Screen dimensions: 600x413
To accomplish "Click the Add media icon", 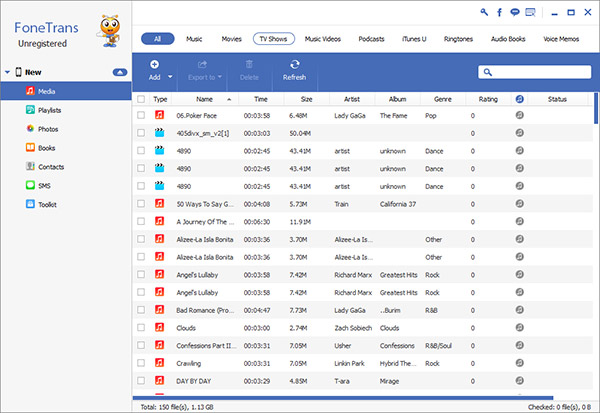I will tap(154, 65).
